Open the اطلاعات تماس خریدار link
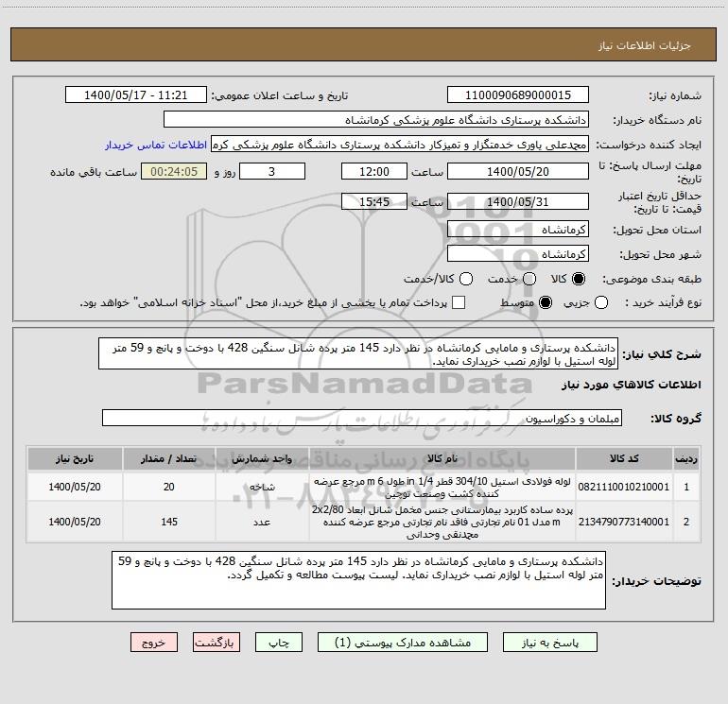The width and height of the screenshot is (728, 704). [x=156, y=145]
